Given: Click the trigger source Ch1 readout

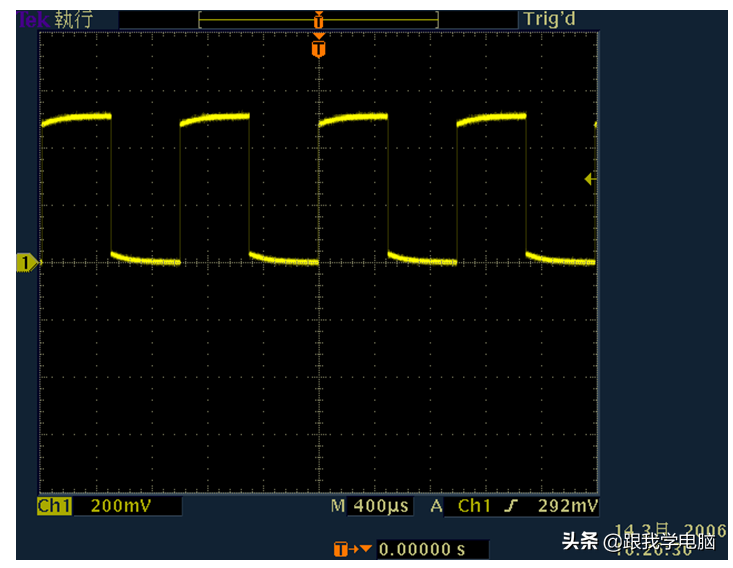Looking at the screenshot, I should point(474,506).
